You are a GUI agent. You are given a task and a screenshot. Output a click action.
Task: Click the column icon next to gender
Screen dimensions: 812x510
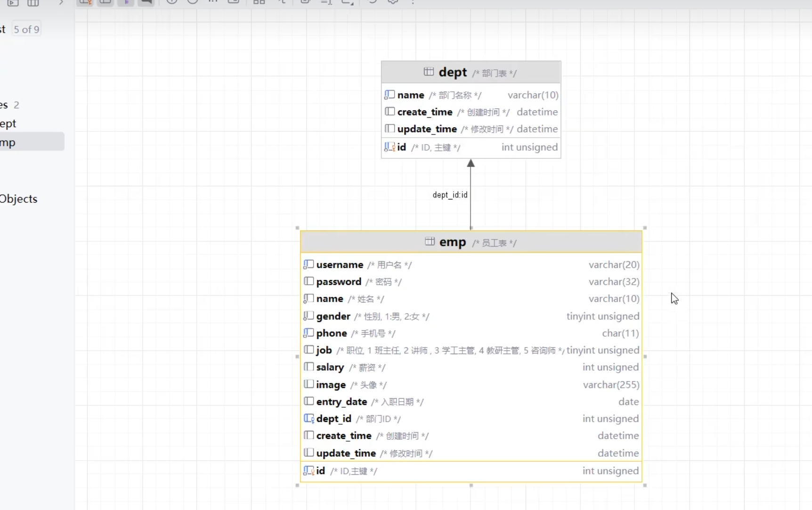(x=309, y=316)
